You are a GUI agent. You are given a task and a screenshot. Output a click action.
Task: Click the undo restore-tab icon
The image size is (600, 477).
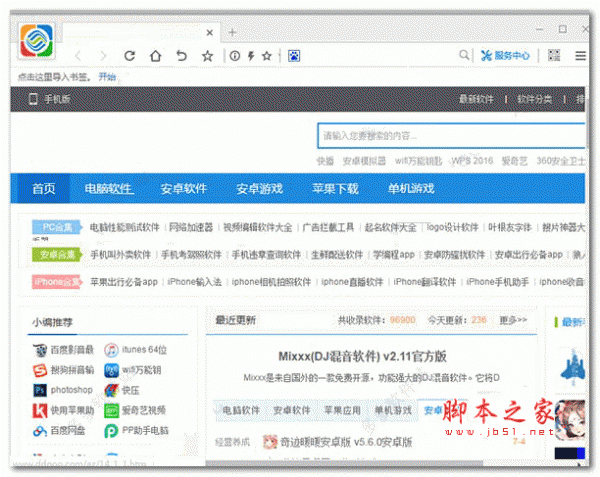pos(181,56)
